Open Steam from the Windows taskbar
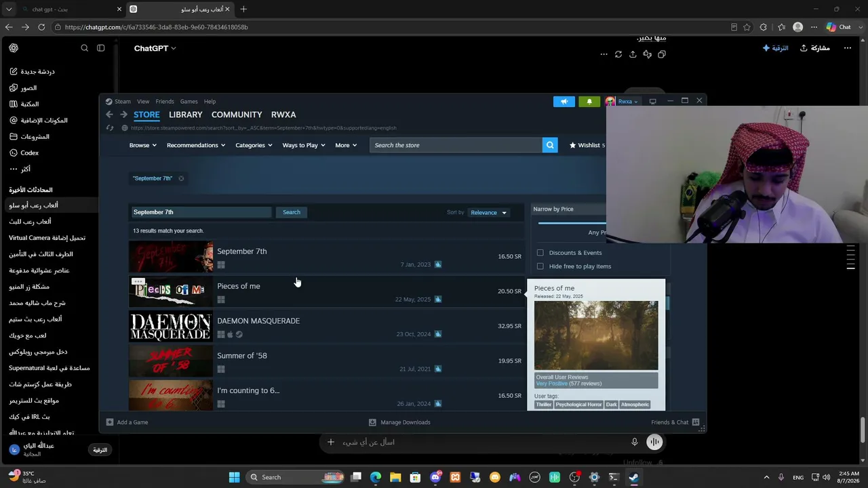The image size is (868, 488). (633, 477)
